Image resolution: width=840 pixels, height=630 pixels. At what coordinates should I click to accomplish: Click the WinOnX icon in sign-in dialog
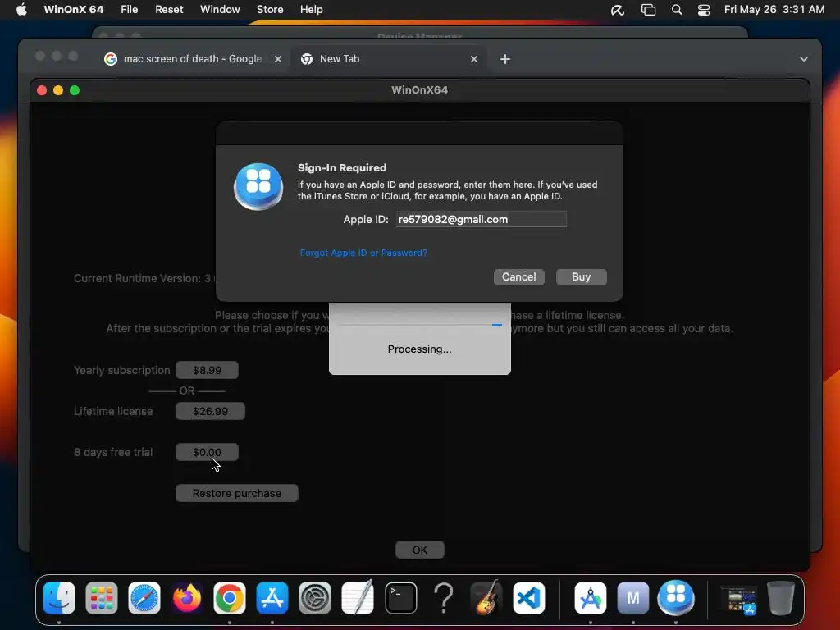click(x=258, y=186)
